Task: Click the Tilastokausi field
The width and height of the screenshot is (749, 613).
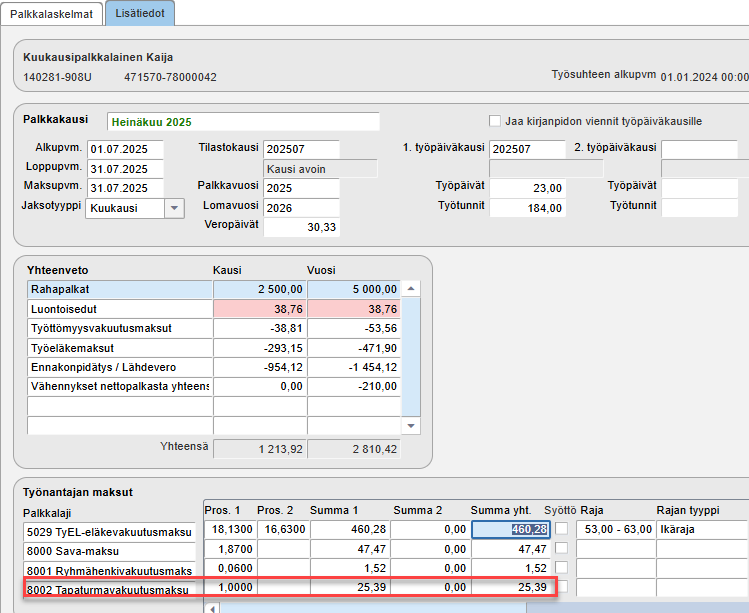Action: 301,149
